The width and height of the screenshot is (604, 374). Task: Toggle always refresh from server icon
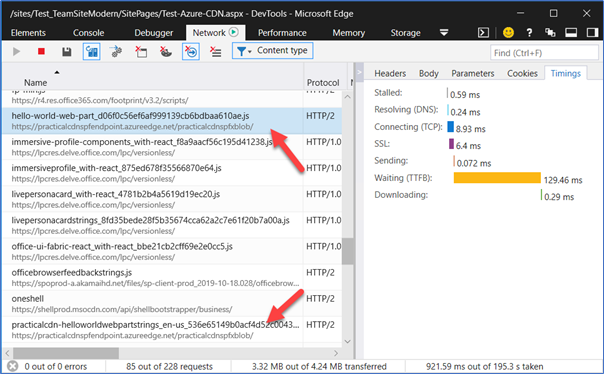pyautogui.click(x=92, y=51)
